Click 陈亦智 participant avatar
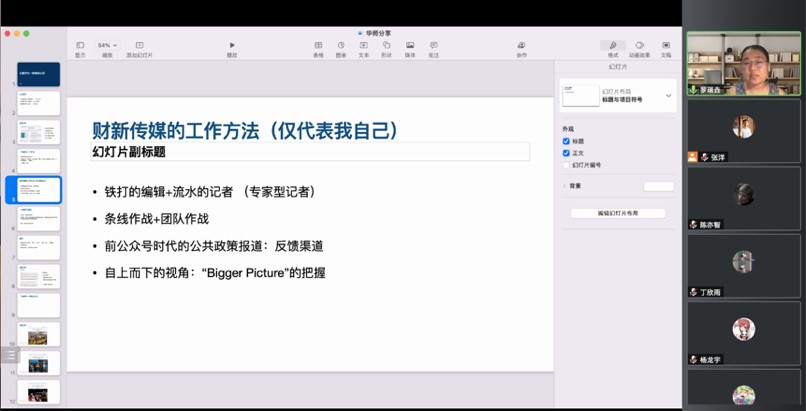 pos(743,194)
